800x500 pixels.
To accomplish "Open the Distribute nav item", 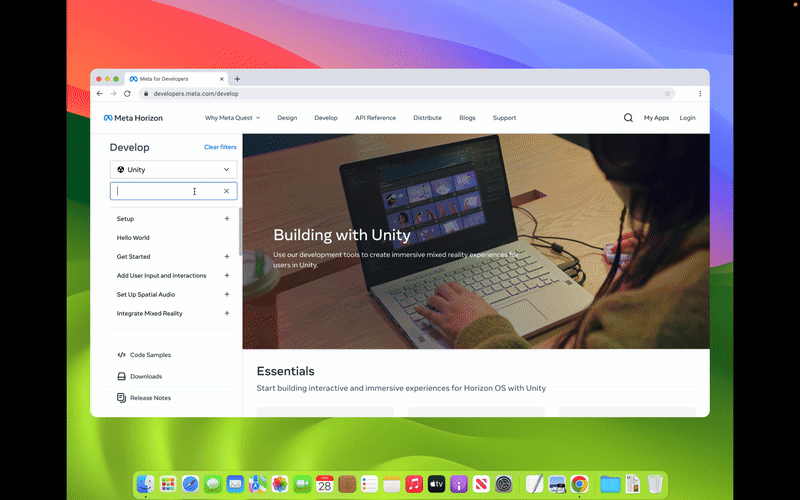I will pyautogui.click(x=428, y=118).
